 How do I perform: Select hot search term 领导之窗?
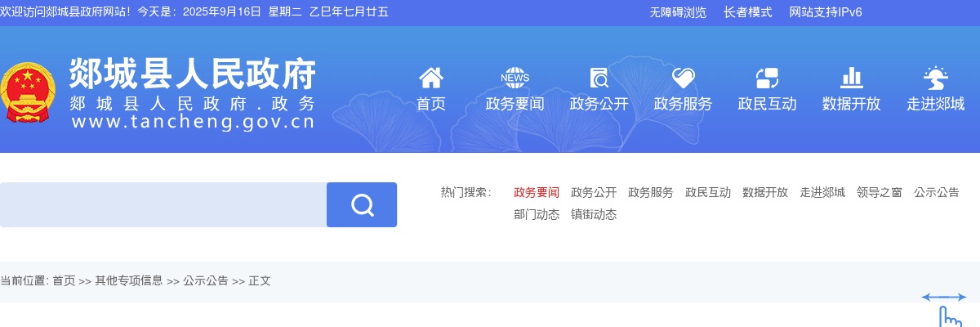point(880,193)
